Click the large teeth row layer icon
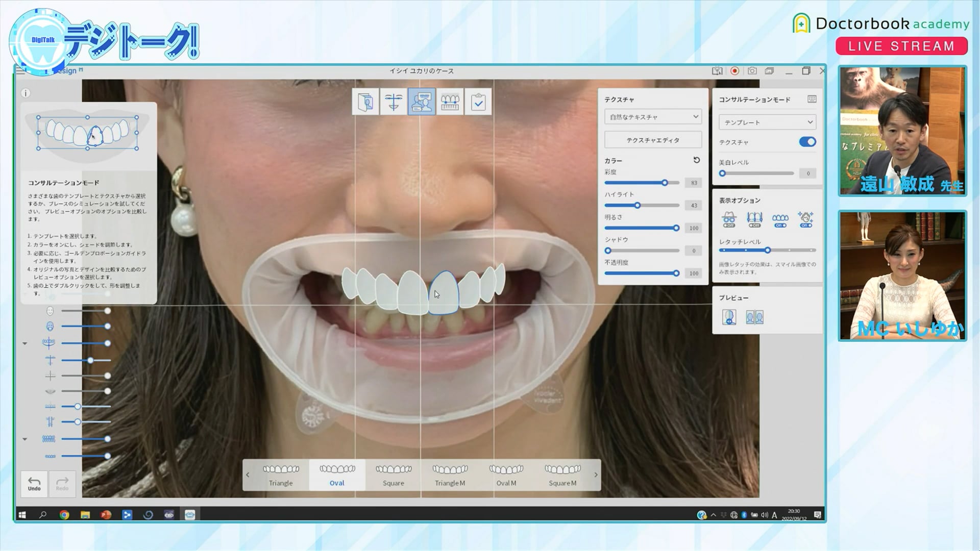Image resolution: width=980 pixels, height=551 pixels. [49, 439]
